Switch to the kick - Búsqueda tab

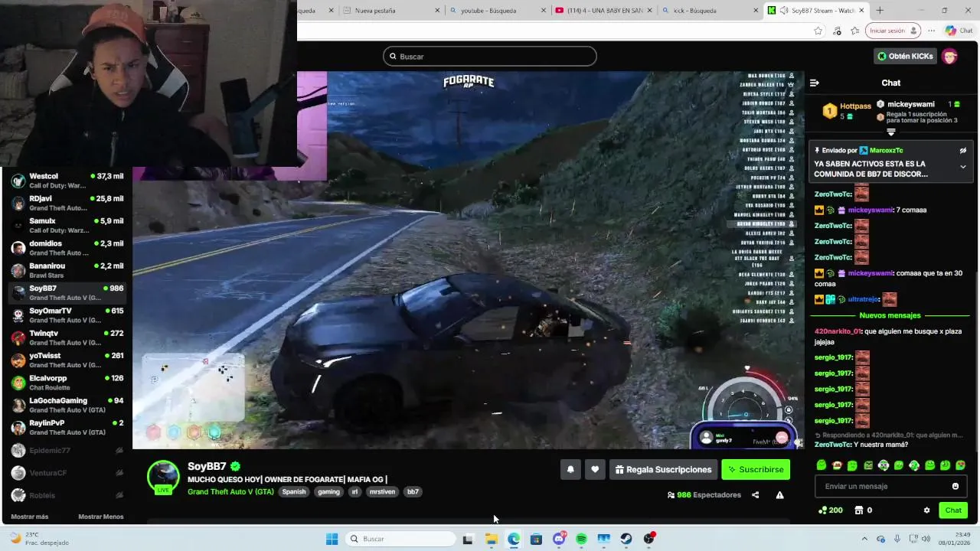[704, 11]
